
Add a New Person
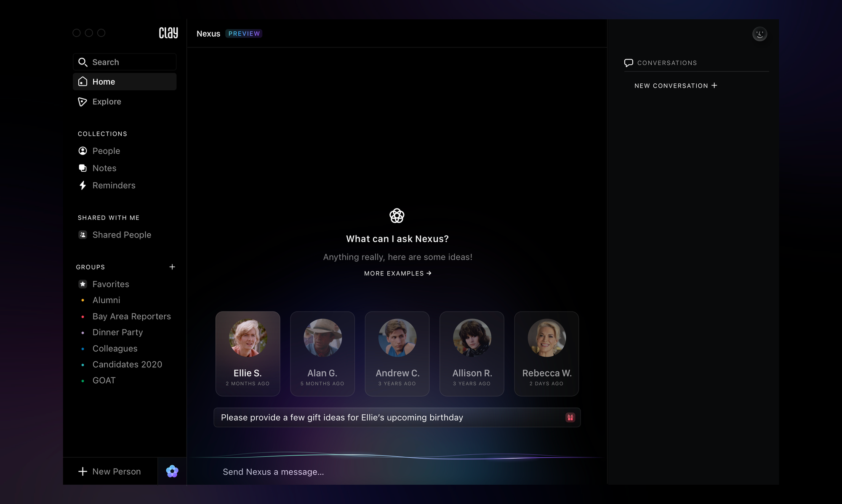pos(110,471)
